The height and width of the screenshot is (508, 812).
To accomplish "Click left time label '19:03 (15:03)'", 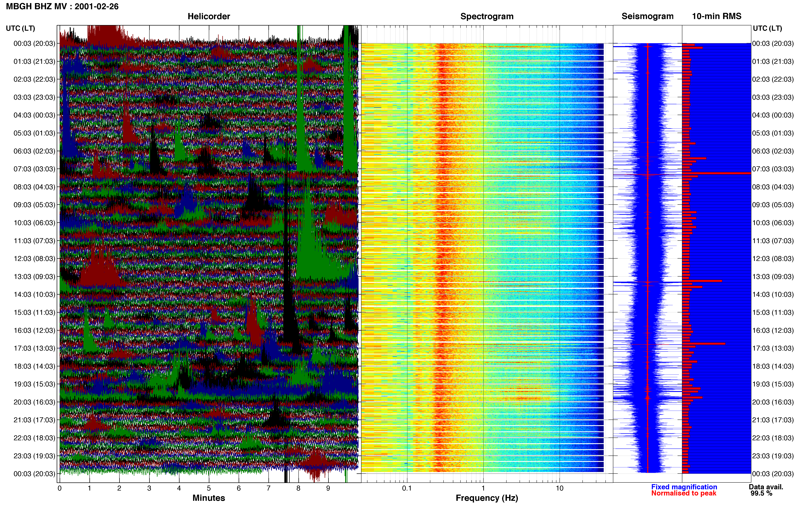I will coord(34,384).
